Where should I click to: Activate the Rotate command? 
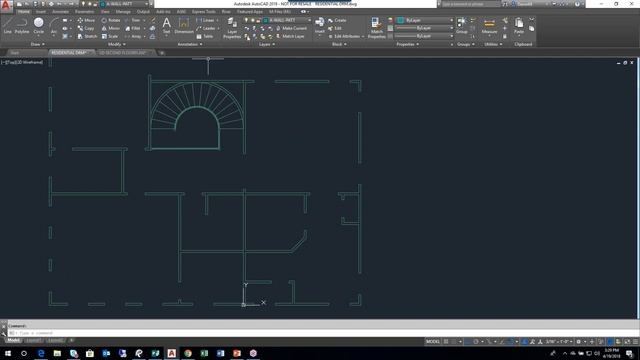(x=111, y=20)
